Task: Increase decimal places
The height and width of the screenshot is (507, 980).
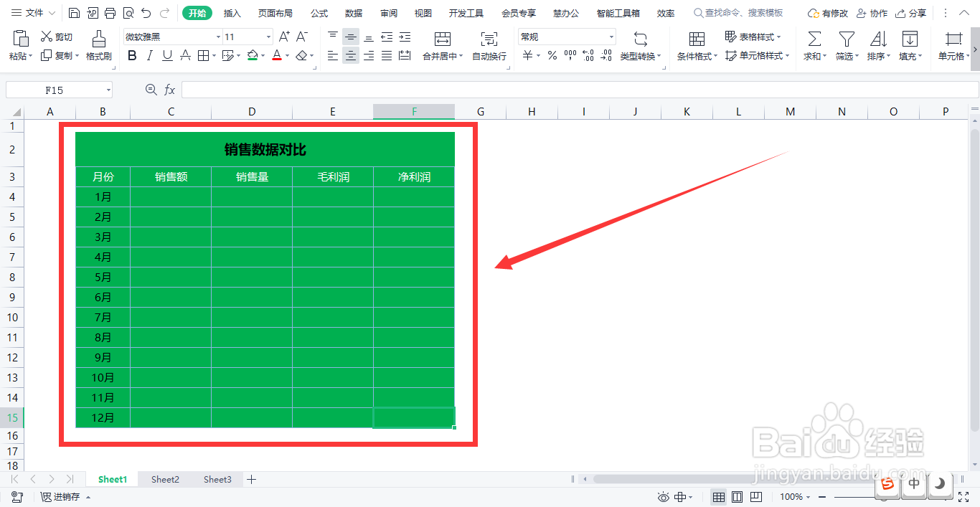Action: [x=588, y=55]
